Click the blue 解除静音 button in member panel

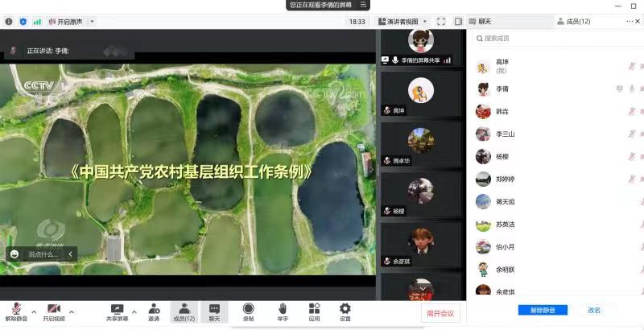click(x=543, y=311)
